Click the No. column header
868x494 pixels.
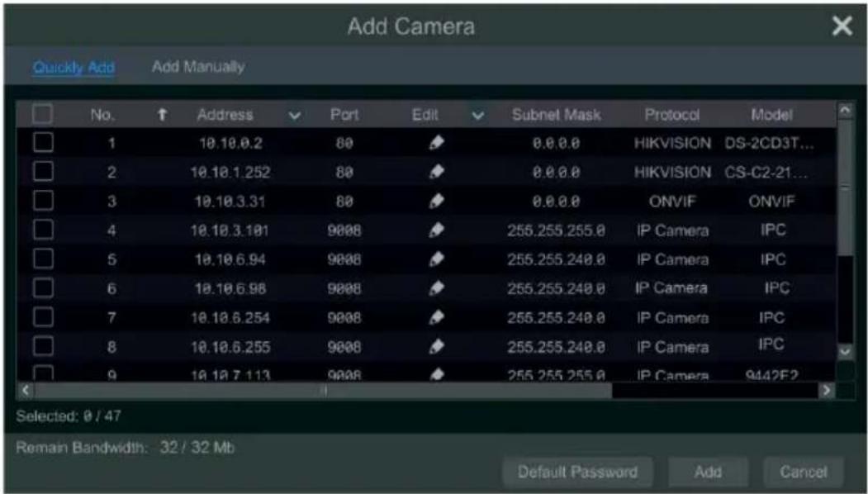tap(103, 115)
